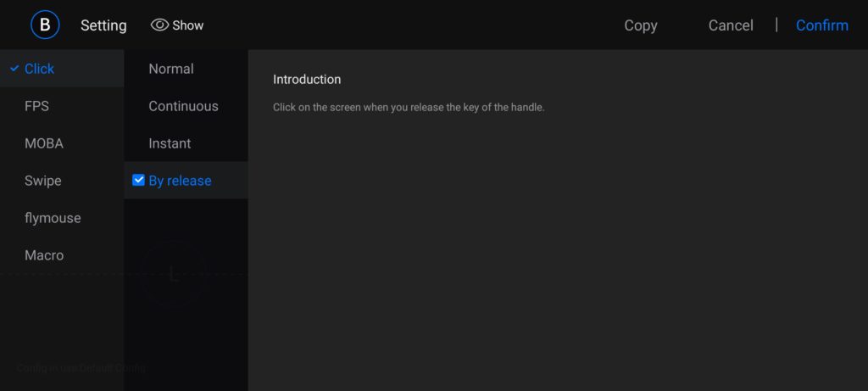Viewport: 868px width, 391px height.
Task: Cancel the key setting changes
Action: (731, 25)
